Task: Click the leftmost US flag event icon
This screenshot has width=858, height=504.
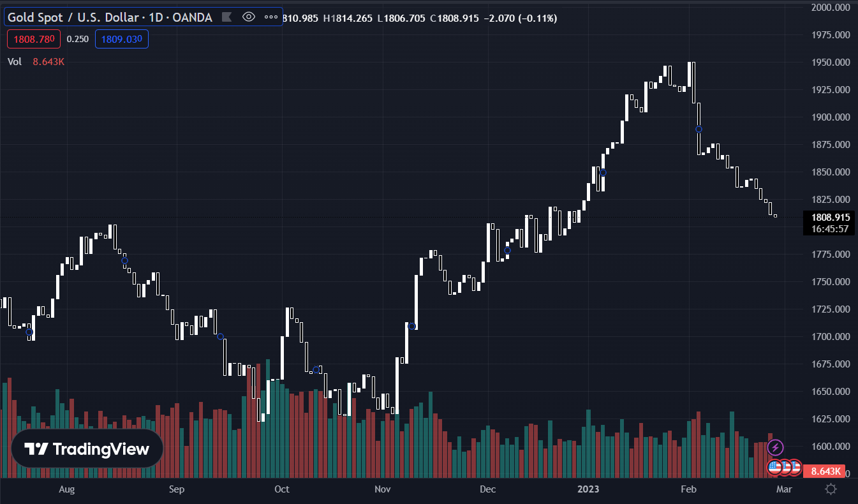Action: 774,467
